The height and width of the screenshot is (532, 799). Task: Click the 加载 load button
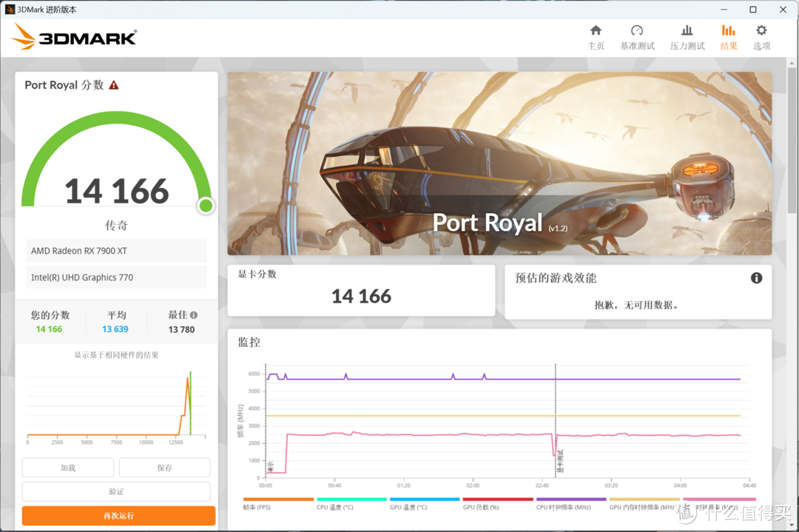click(68, 468)
